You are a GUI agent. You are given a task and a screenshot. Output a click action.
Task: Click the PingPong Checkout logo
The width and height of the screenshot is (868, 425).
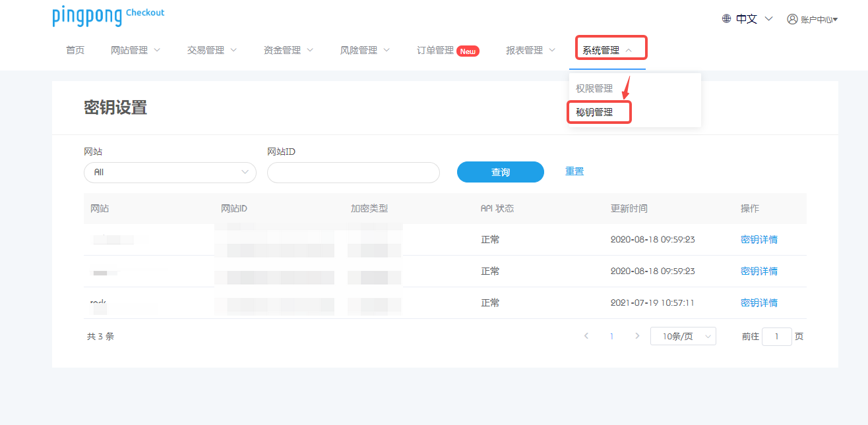tap(108, 16)
